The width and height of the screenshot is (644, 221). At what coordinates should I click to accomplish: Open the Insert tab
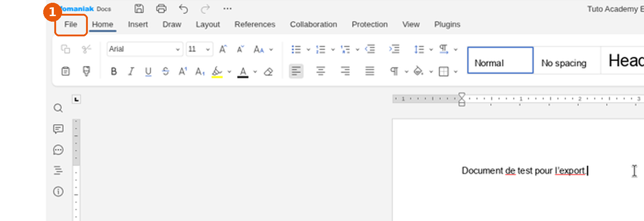click(138, 24)
